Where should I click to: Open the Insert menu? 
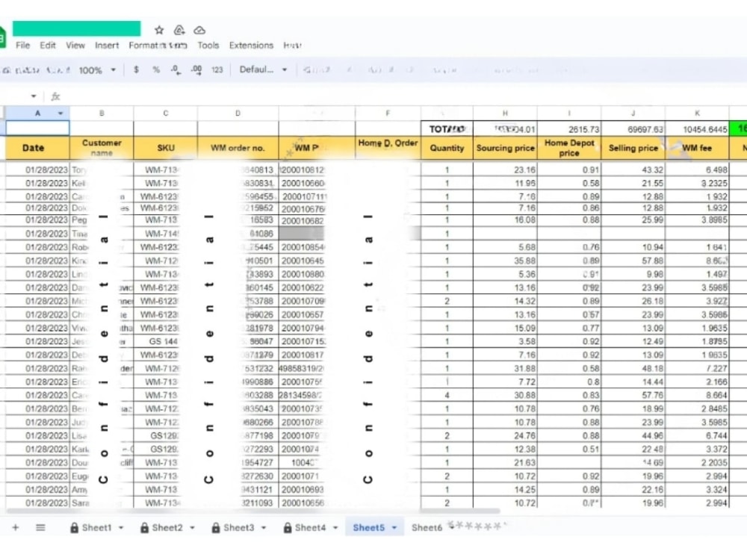point(107,46)
